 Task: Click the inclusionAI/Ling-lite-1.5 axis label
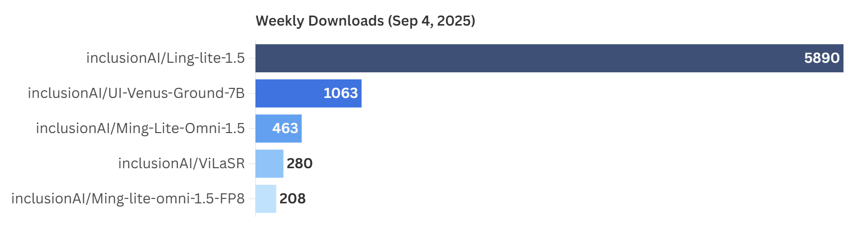point(165,58)
